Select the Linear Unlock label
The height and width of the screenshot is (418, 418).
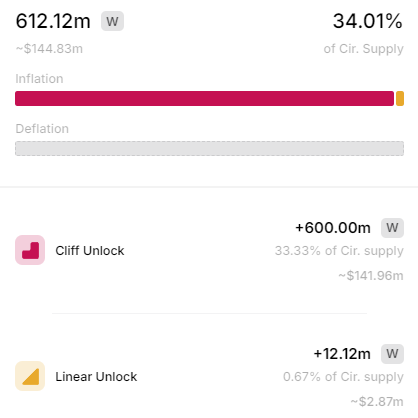[96, 377]
